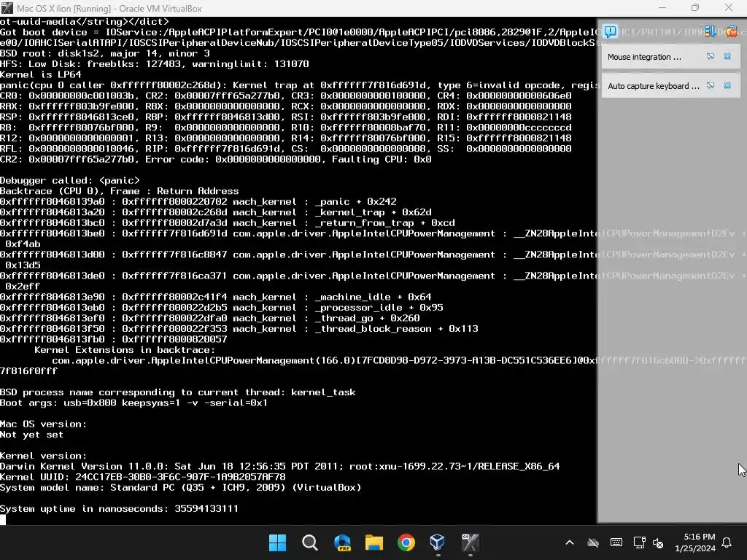Click the 'Kernel Extensions in backtrace:' line
Screen dimensions: 747x560
(124, 350)
